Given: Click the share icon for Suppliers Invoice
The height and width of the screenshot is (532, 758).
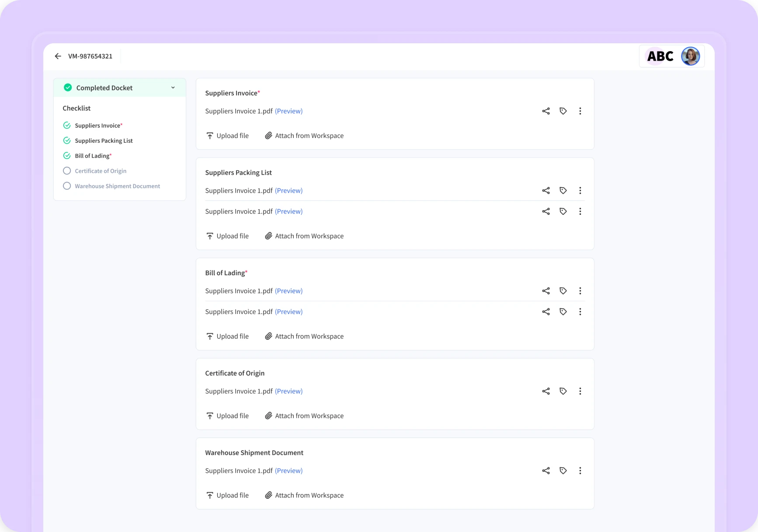Looking at the screenshot, I should [546, 111].
